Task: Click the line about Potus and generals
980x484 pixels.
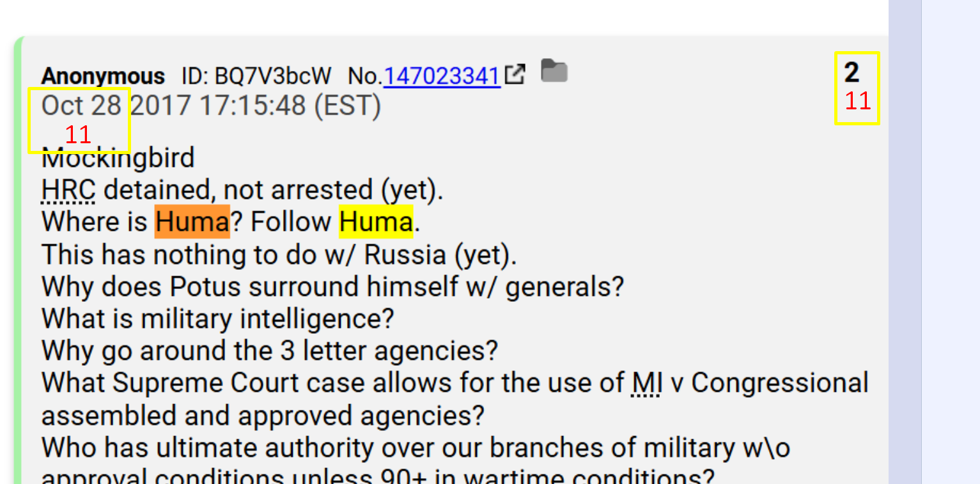Action: point(332,287)
